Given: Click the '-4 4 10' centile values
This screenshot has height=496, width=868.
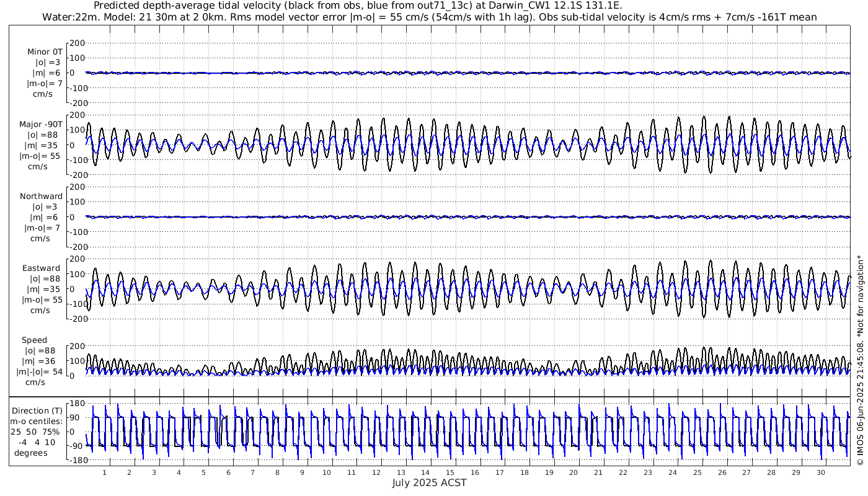Looking at the screenshot, I should [x=36, y=442].
